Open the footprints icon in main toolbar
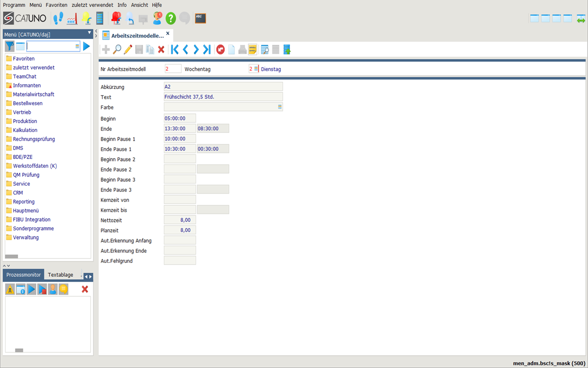The image size is (588, 368). tap(58, 18)
